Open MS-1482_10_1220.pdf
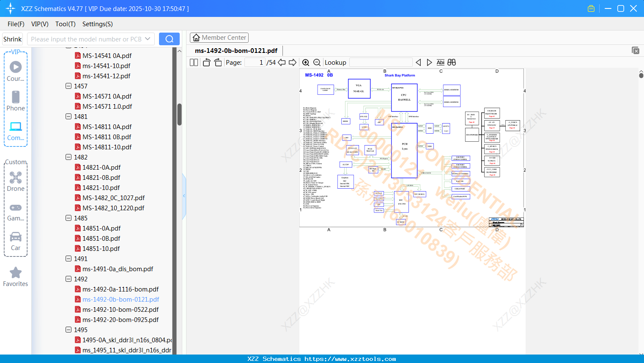The width and height of the screenshot is (644, 363). [113, 208]
